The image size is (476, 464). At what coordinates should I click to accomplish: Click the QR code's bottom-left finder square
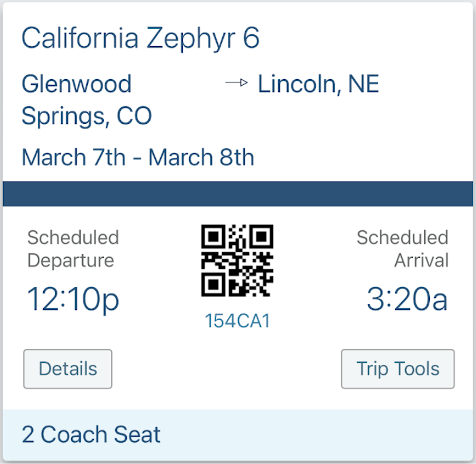pyautogui.click(x=213, y=285)
